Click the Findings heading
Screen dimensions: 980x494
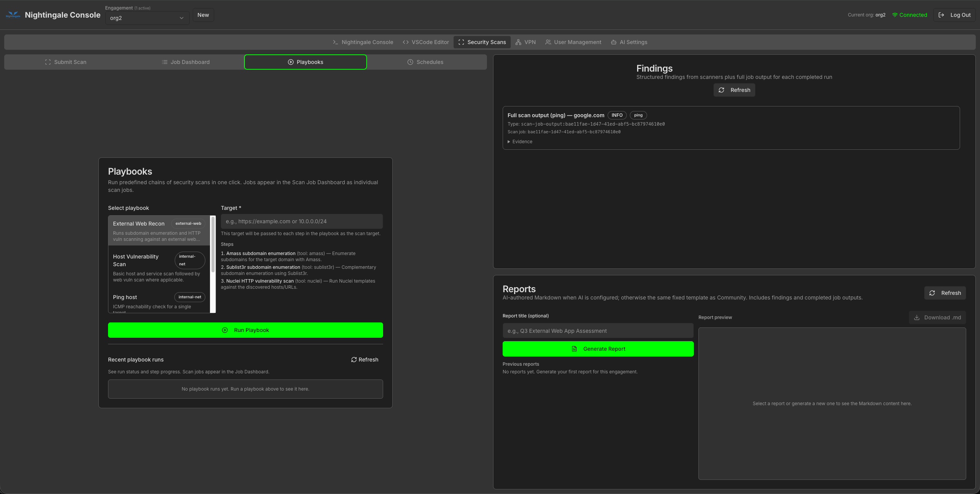[654, 68]
